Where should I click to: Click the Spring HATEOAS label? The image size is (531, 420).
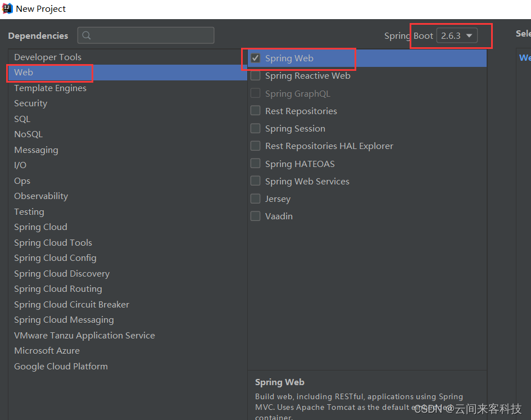coord(299,164)
